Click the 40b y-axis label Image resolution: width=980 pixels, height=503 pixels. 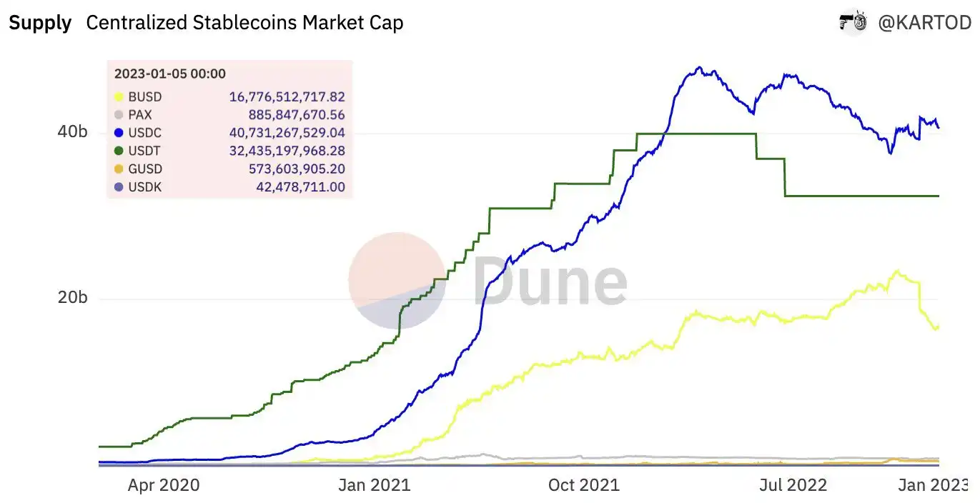pos(72,133)
